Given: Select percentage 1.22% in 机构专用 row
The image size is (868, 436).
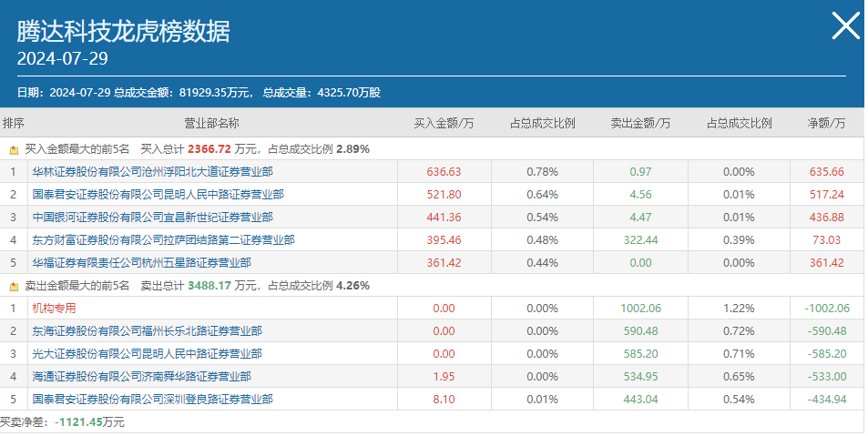Looking at the screenshot, I should tap(739, 309).
